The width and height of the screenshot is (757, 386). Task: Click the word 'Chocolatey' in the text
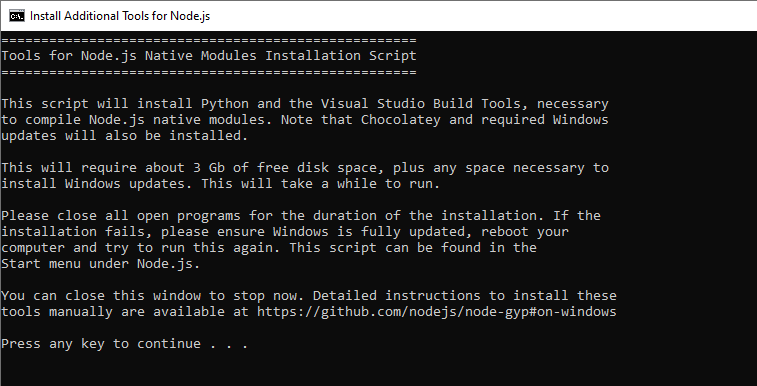click(401, 120)
